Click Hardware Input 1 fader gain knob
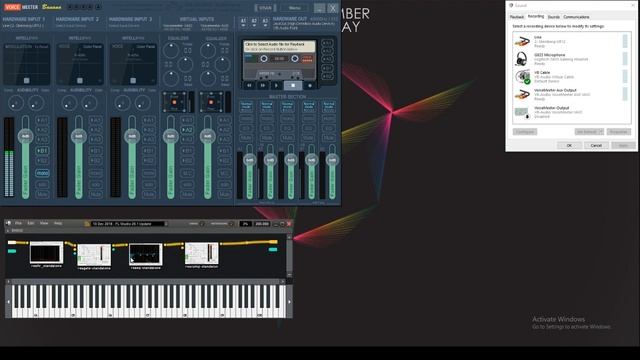 [25, 136]
